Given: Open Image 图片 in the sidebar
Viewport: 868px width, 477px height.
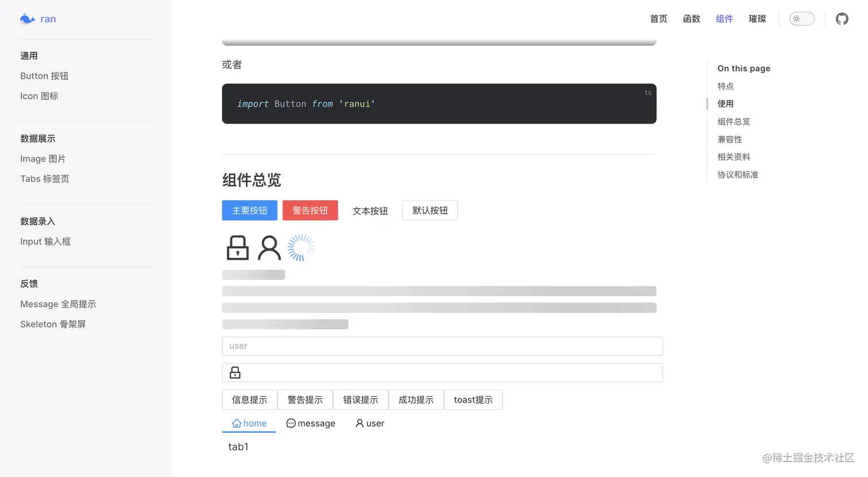Looking at the screenshot, I should pos(43,158).
